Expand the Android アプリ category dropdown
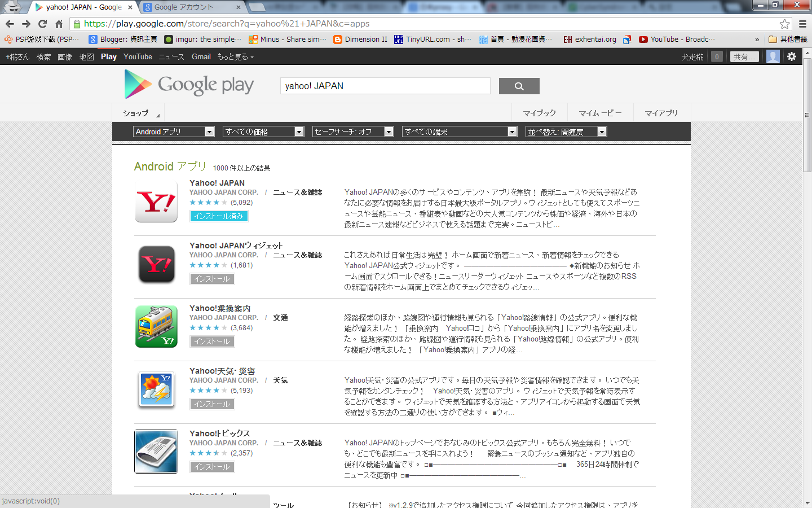This screenshot has width=812, height=508. click(174, 132)
